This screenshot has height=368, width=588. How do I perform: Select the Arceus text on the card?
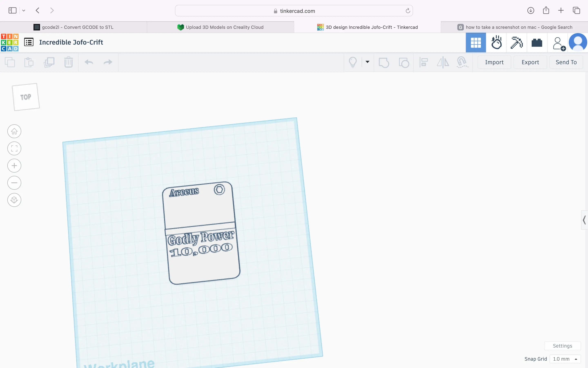(184, 192)
